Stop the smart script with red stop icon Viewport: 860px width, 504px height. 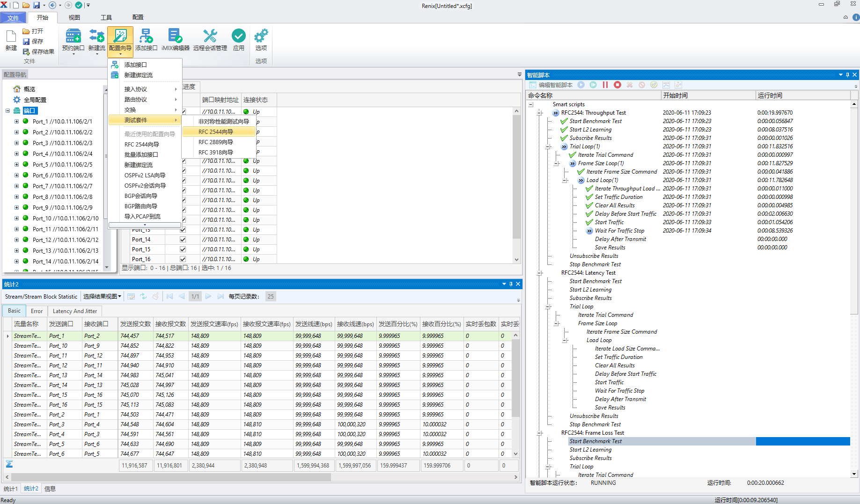click(x=617, y=85)
